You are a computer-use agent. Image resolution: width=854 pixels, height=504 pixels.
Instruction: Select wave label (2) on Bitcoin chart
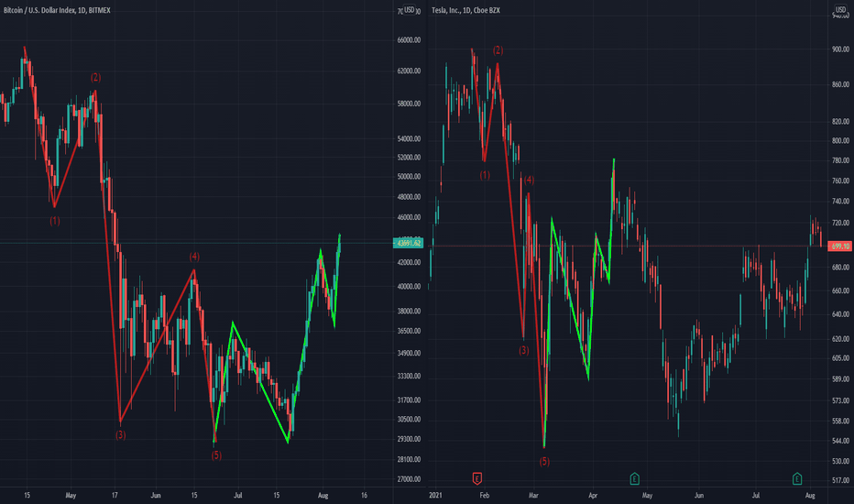coord(95,77)
